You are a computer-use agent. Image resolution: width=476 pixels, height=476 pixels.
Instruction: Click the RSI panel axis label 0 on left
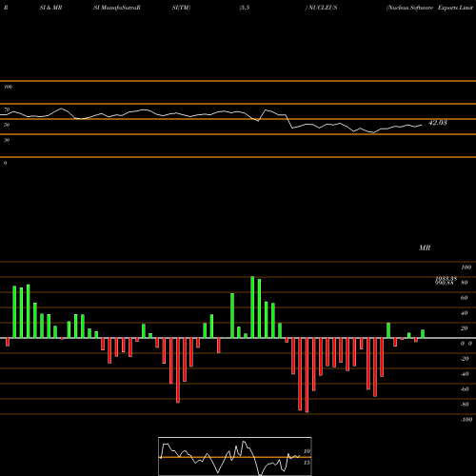[5, 163]
